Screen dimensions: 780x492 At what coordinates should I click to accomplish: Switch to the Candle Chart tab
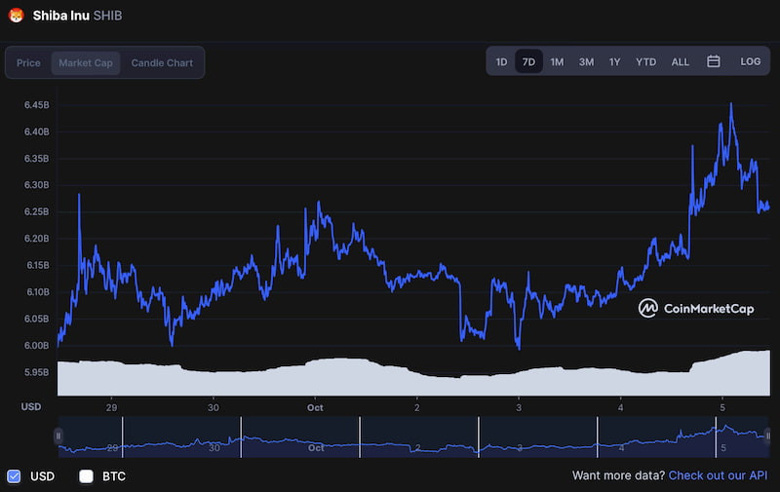click(x=162, y=63)
